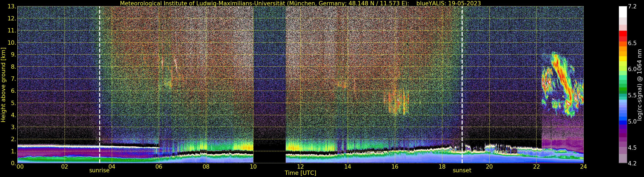Click the 6 km tick on the height axis
Image resolution: width=644 pixels, height=177 pixels.
[x=13, y=91]
